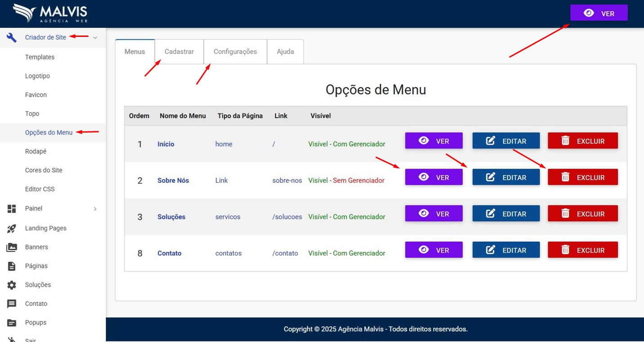Click the Páginas document icon
The width and height of the screenshot is (644, 342).
[12, 266]
